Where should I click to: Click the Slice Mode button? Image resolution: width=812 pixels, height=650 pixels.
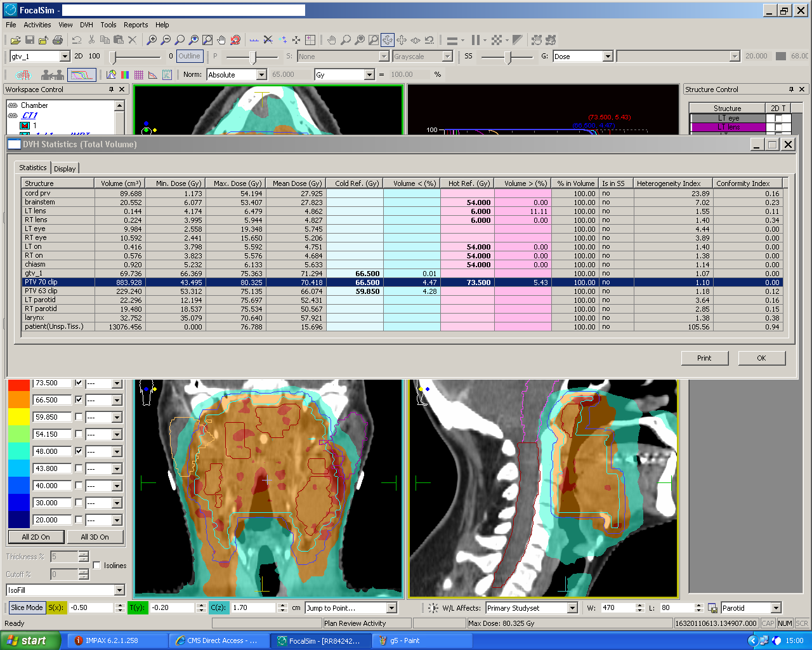(x=27, y=607)
